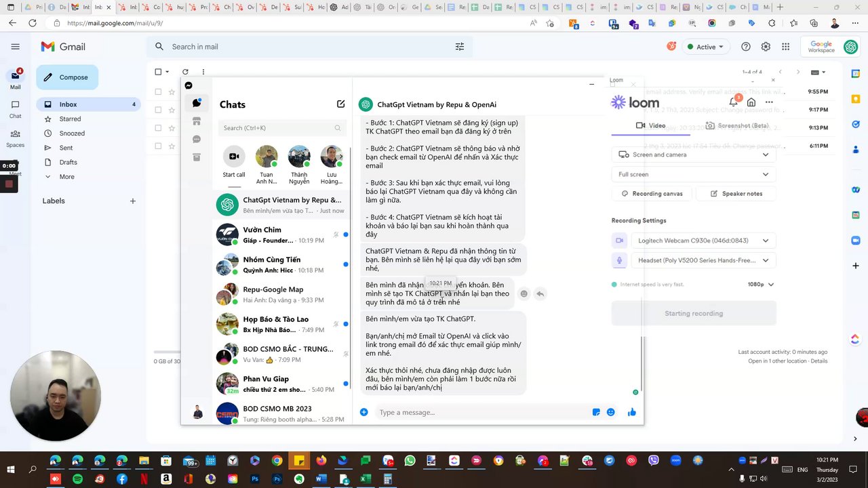
Task: Open the Google apps grid
Action: (785, 47)
